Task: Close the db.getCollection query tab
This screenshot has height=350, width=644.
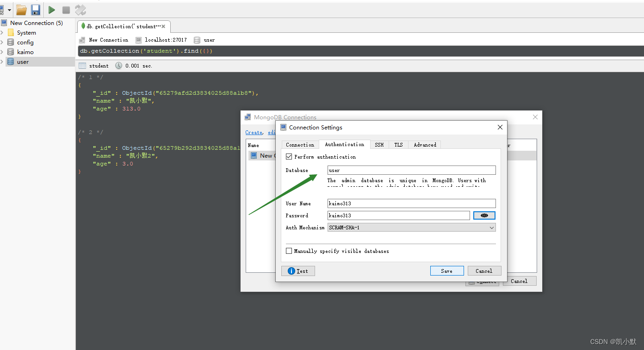Action: tap(163, 26)
